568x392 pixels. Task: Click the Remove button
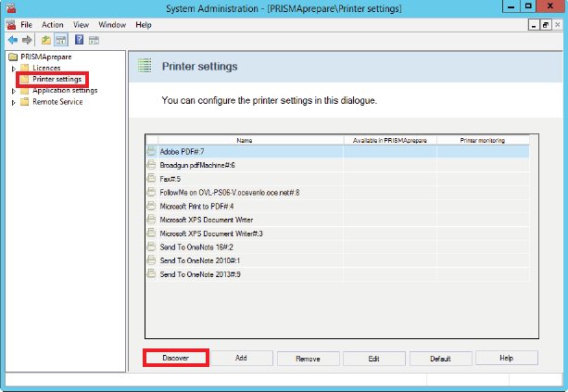[308, 359]
